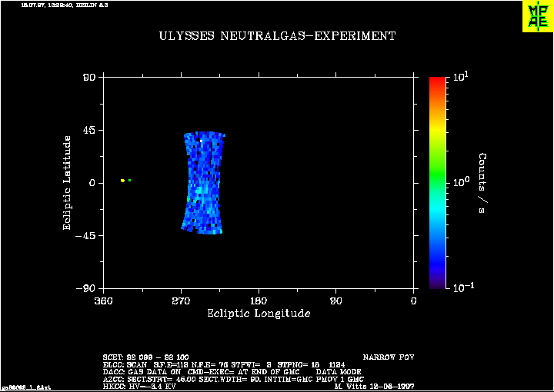
Task: Click the Ecliptic Latitude axis label
Action: click(x=67, y=183)
